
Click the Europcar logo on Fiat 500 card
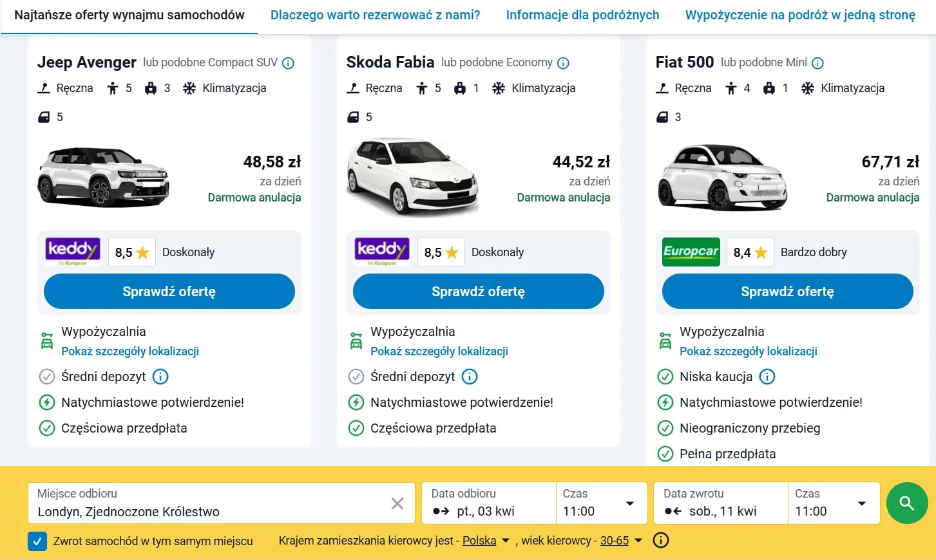click(691, 252)
